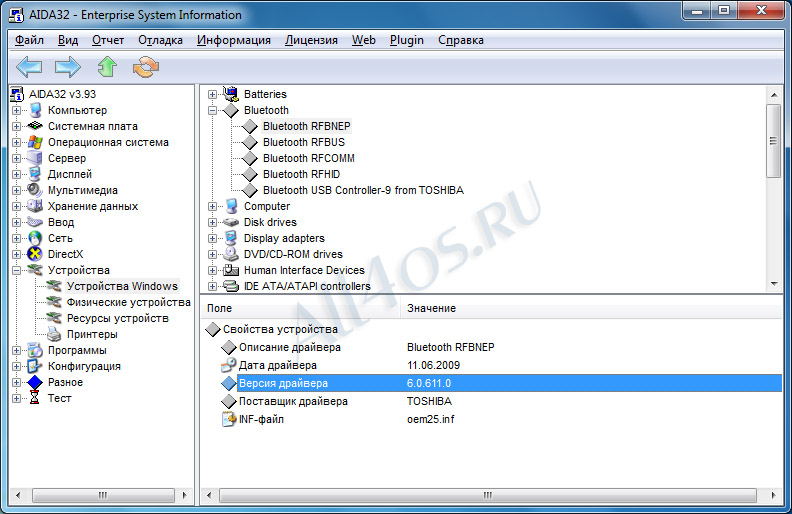Click the Разное blue diamond icon

[x=35, y=382]
